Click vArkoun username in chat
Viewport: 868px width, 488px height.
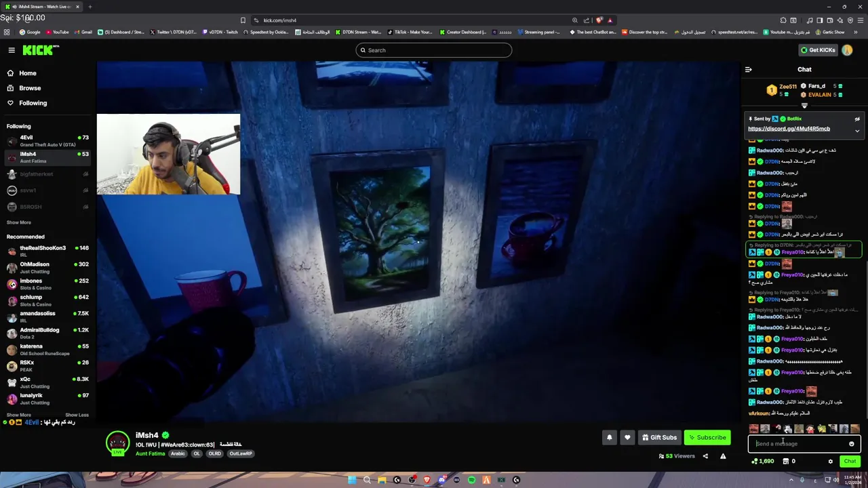(x=759, y=413)
